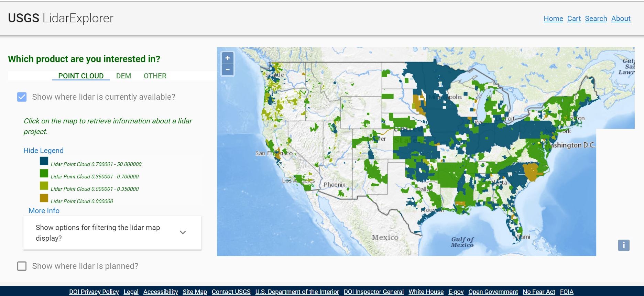Viewport: 644px width, 296px height.
Task: Uncheck Show where lidar is currently available
Action: (x=22, y=97)
